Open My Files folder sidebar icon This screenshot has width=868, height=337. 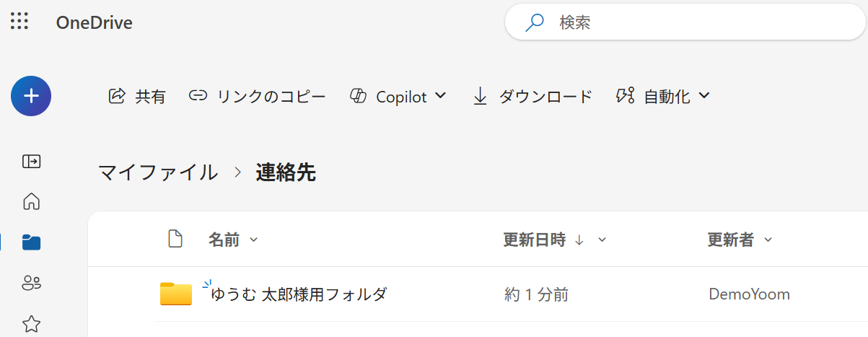point(31,242)
